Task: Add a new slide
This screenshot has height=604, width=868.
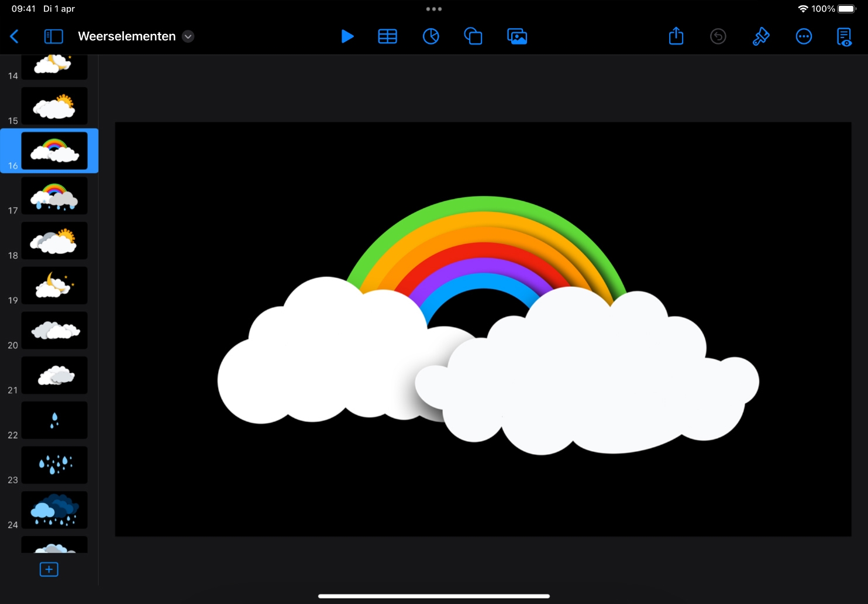Action: coord(49,569)
